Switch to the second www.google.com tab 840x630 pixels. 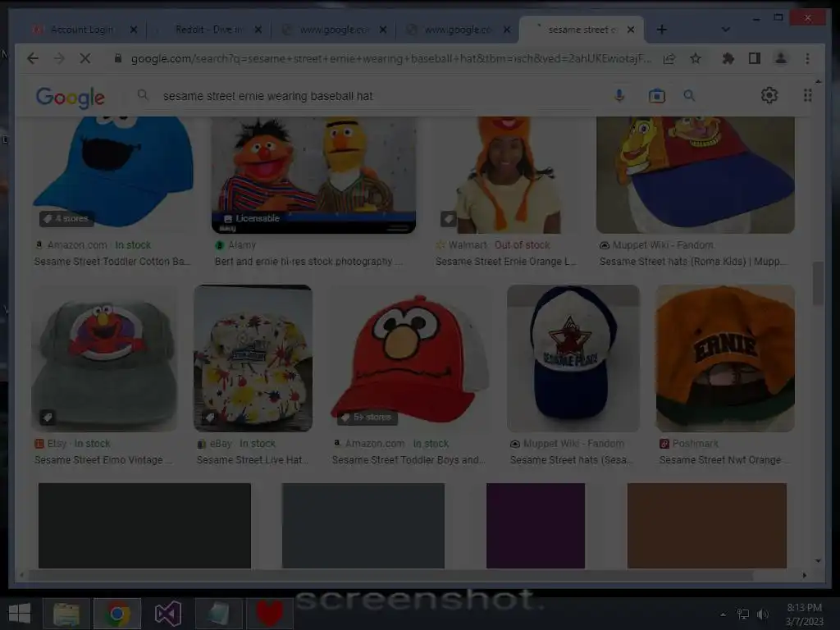point(457,30)
